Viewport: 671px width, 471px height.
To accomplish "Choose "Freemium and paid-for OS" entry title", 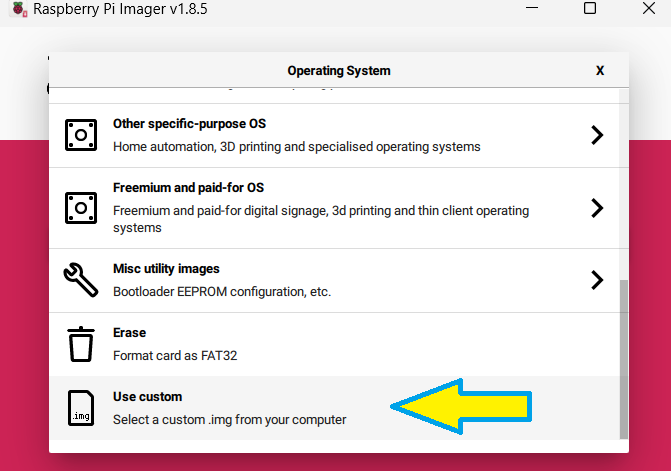I will click(188, 188).
